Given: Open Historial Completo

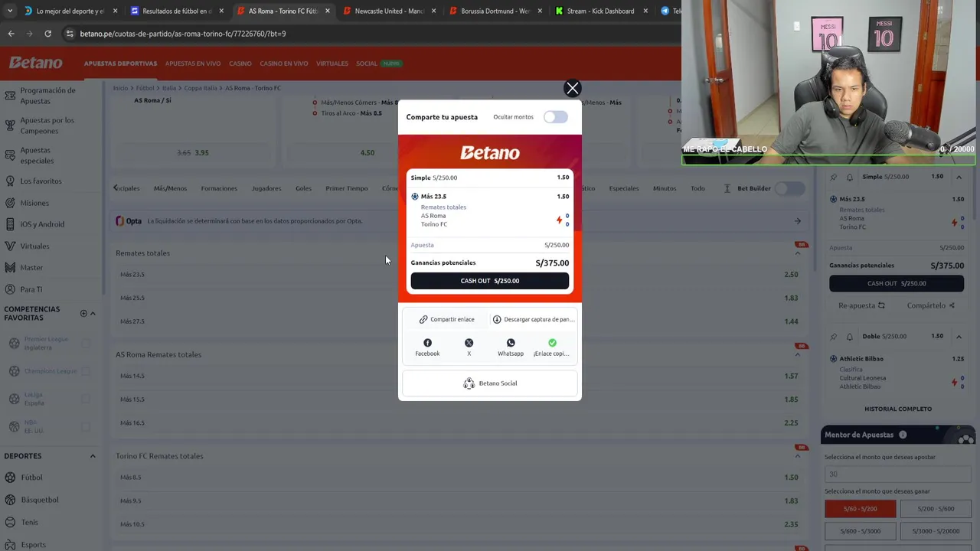Looking at the screenshot, I should (898, 409).
